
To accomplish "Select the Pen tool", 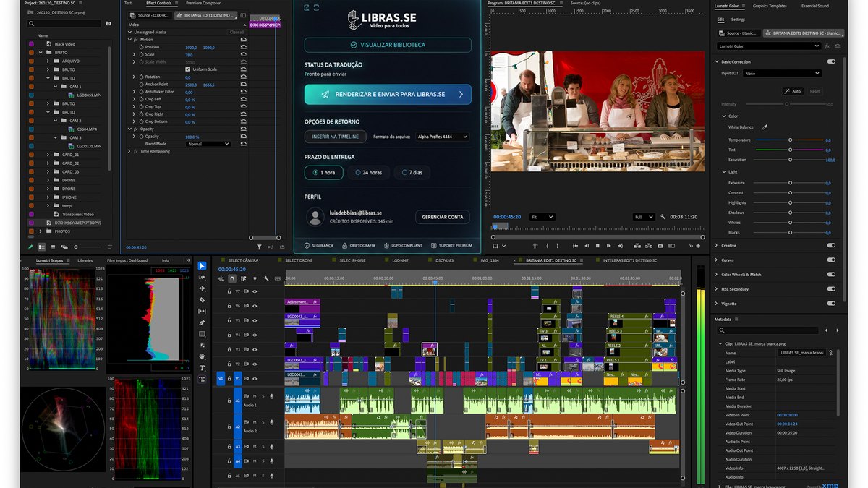I will (202, 322).
